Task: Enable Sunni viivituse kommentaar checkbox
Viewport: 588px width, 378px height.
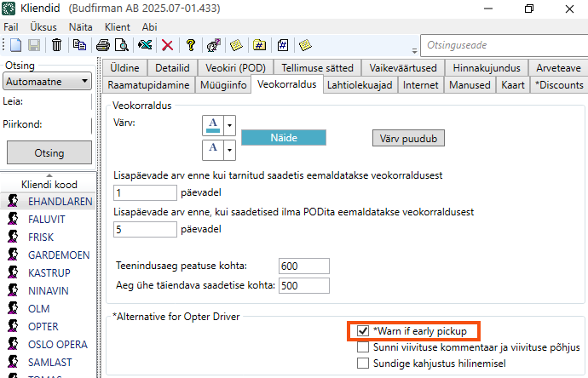Action: click(363, 347)
